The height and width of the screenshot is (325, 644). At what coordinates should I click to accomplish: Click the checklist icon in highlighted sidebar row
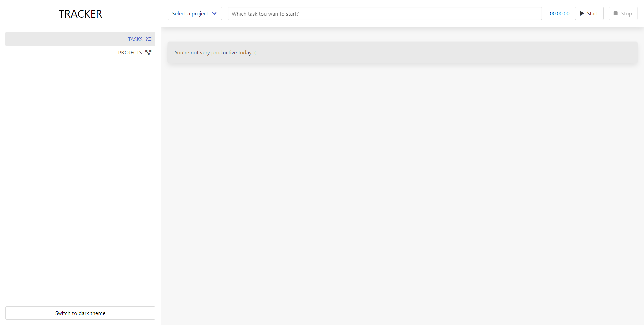point(148,39)
